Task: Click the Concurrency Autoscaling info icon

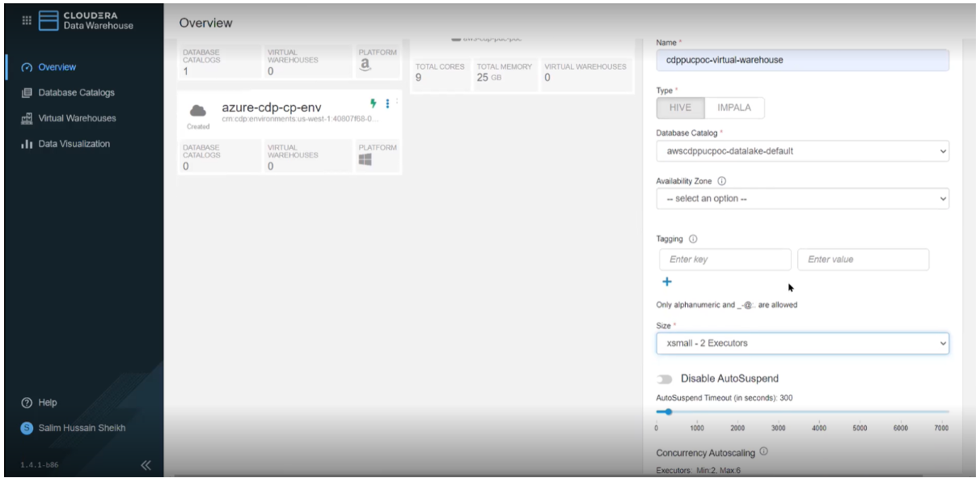Action: coord(762,451)
